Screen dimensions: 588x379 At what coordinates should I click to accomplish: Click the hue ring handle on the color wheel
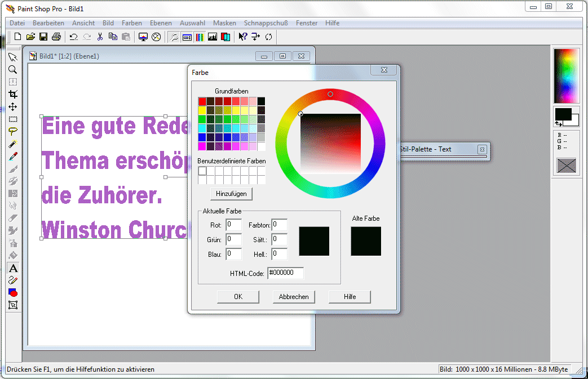[330, 94]
